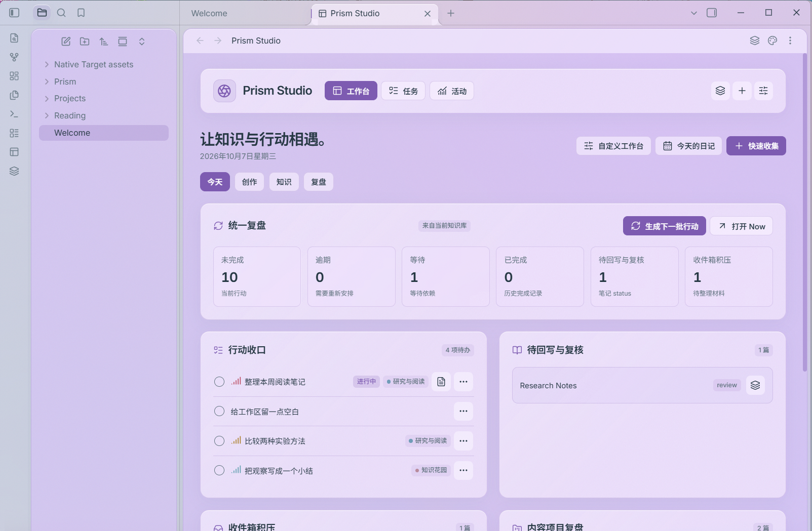Open graph view icon in ribbon
This screenshot has width=812, height=531.
pyautogui.click(x=14, y=57)
